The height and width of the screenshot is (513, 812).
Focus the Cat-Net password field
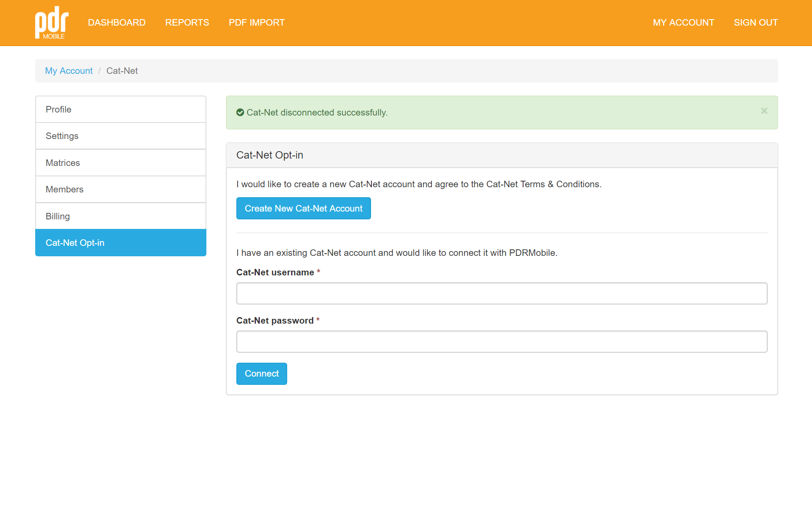pyautogui.click(x=502, y=342)
